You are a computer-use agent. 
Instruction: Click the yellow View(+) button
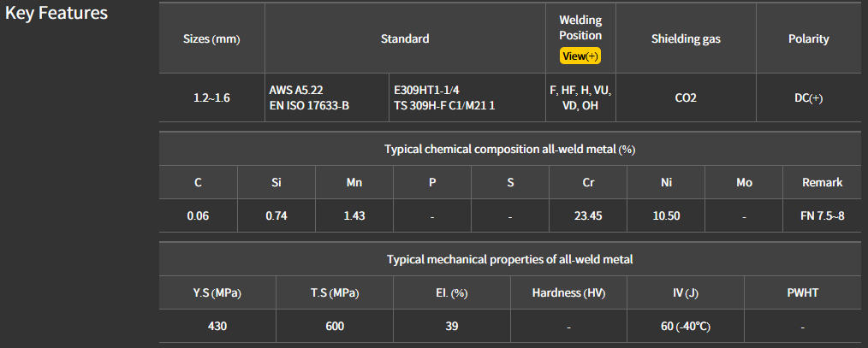(x=580, y=56)
